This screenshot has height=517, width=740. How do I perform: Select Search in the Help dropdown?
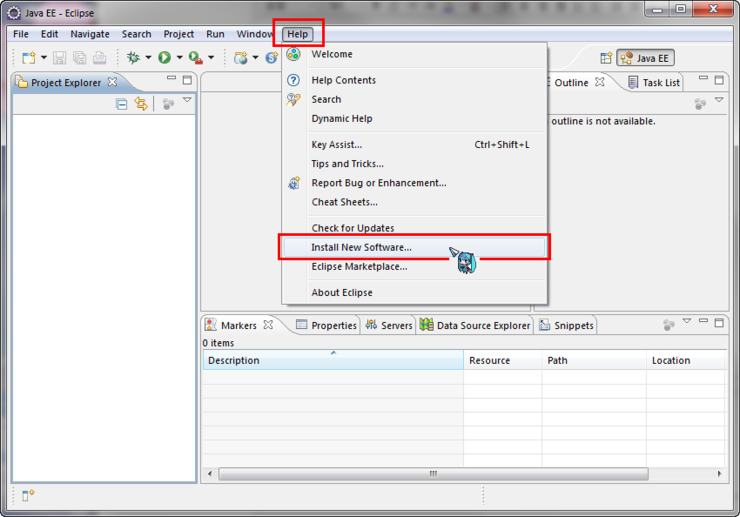tap(414, 100)
